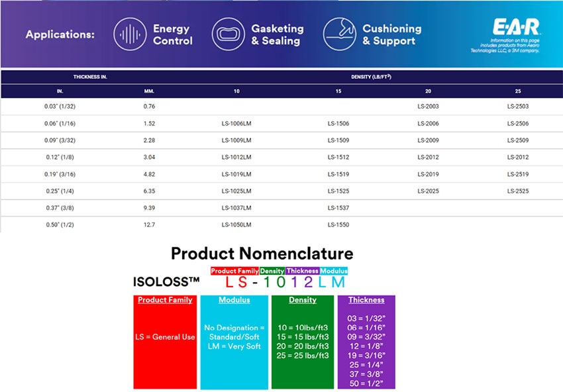Image resolution: width=563 pixels, height=392 pixels.
Task: Open part number LS-2503
Action: pyautogui.click(x=518, y=106)
